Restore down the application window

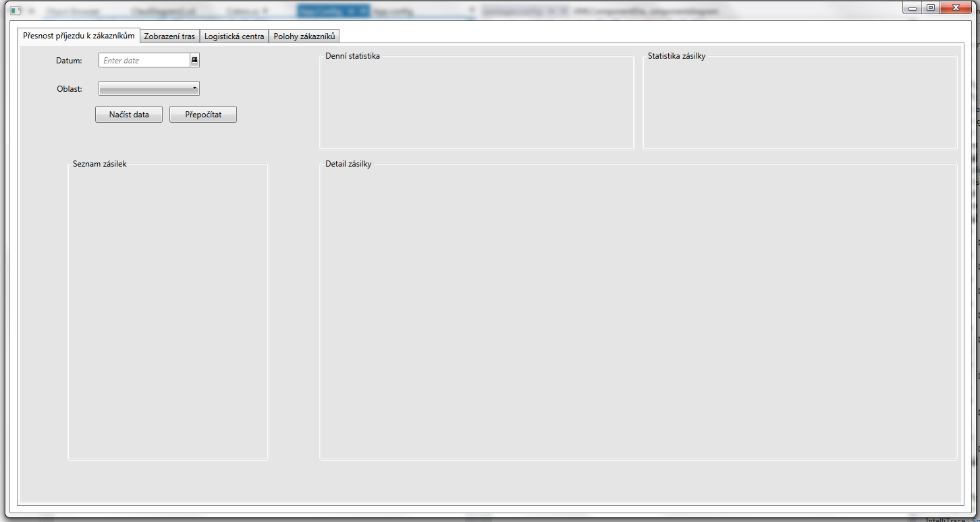tap(930, 7)
